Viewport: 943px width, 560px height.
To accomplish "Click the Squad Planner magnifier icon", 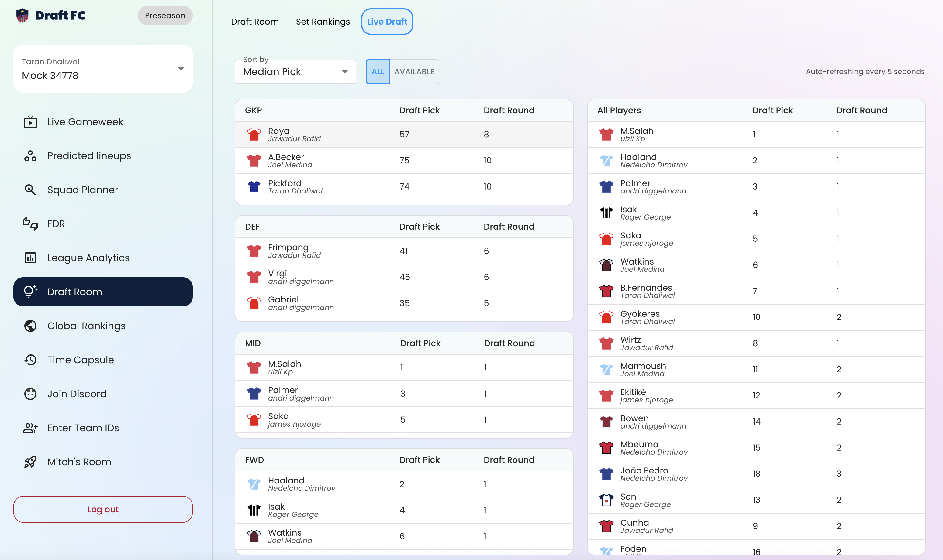I will (30, 190).
